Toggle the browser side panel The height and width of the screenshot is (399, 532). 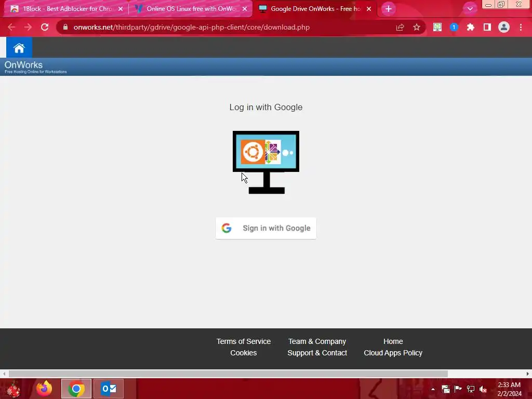click(487, 27)
